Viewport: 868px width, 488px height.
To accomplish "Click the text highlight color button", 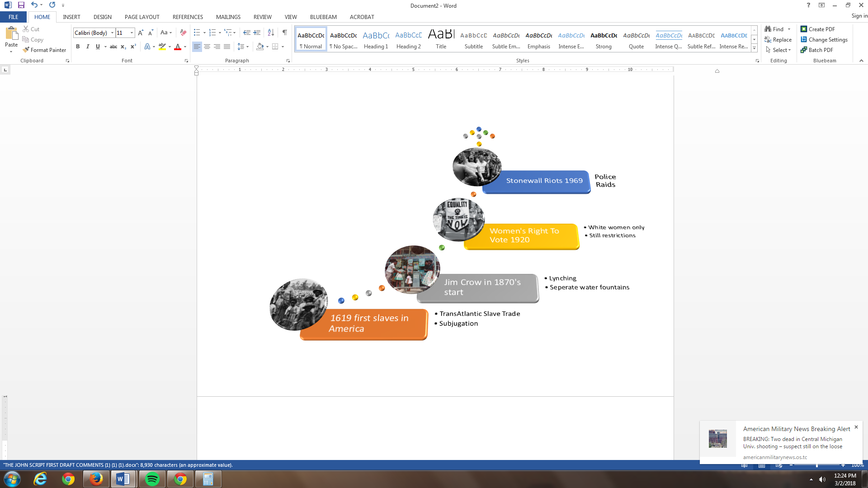I will point(162,47).
